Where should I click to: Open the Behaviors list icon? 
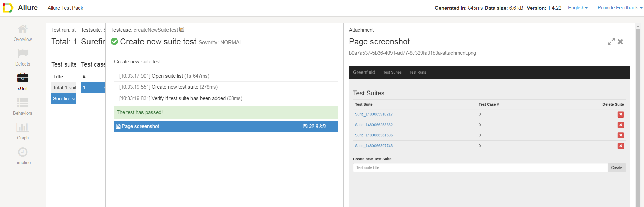(23, 102)
